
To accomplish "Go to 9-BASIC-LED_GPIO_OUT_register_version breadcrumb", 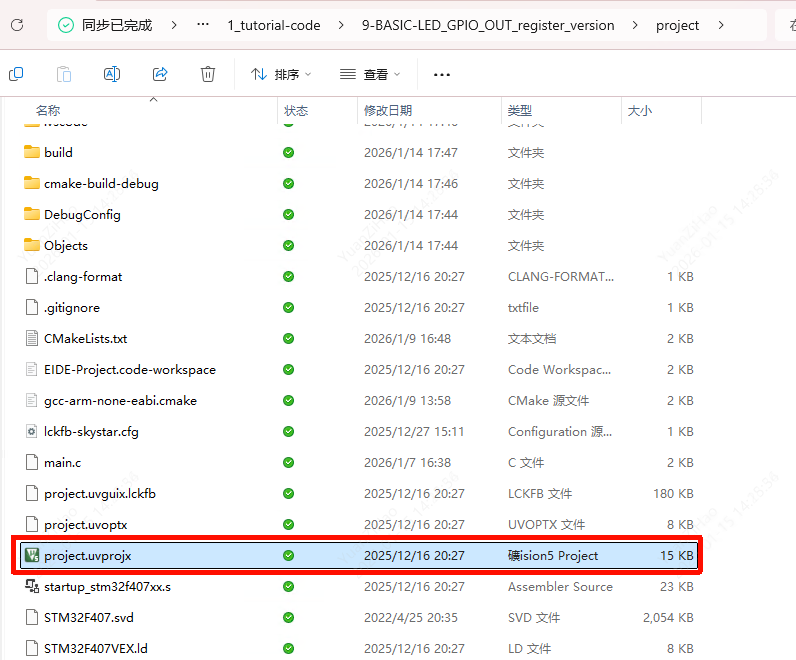I will [488, 25].
